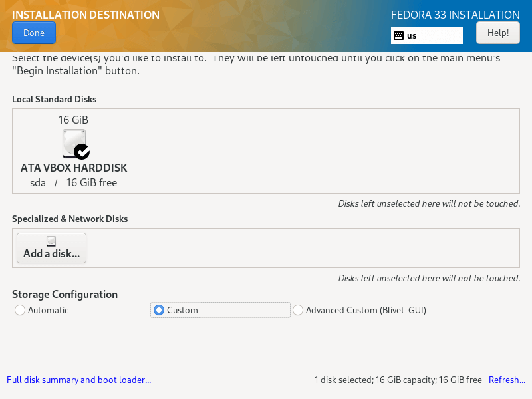
Task: Click the ATA VBOX HARDDISK label
Action: (74, 168)
